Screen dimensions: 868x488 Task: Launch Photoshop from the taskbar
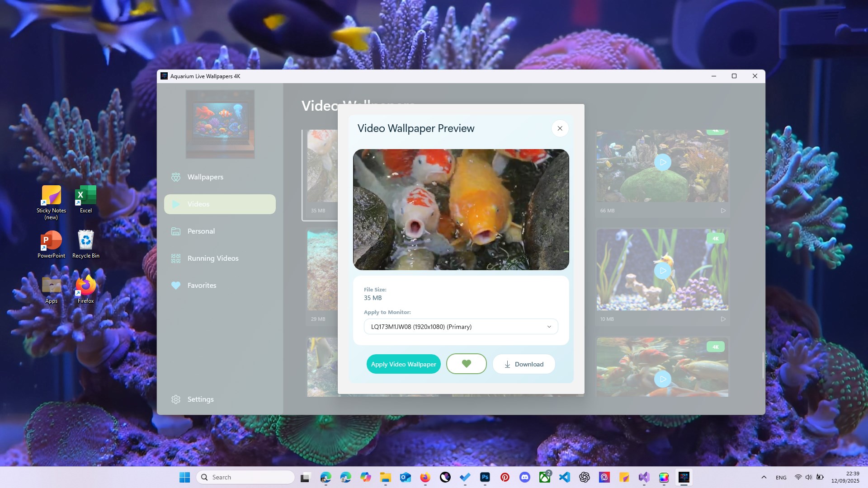point(484,477)
